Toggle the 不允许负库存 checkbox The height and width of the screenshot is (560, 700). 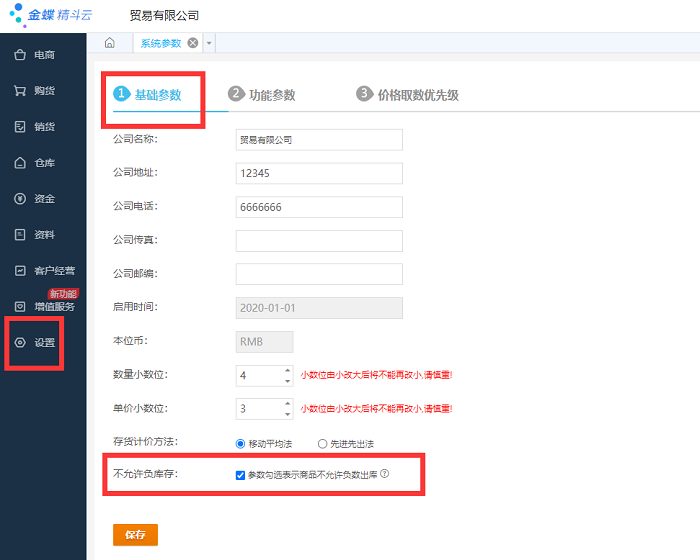click(240, 475)
